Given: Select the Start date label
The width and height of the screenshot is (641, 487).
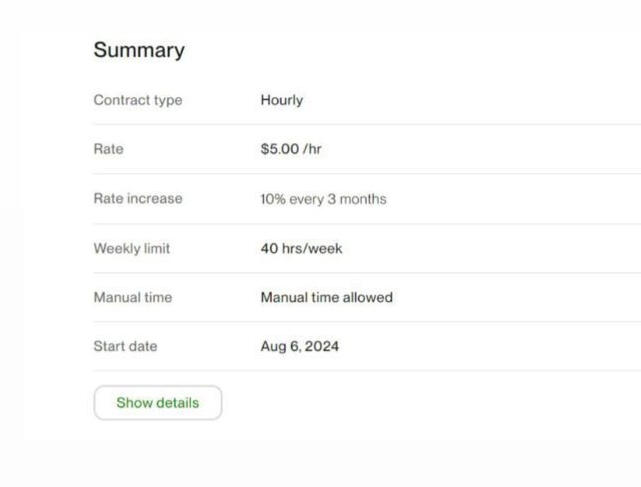Looking at the screenshot, I should coord(125,346).
